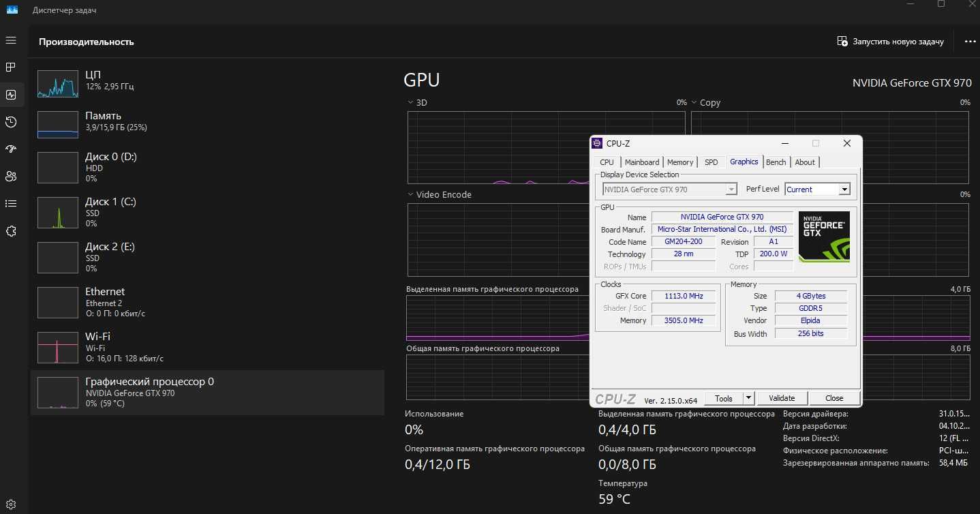Select ЦП performance item

(207, 85)
